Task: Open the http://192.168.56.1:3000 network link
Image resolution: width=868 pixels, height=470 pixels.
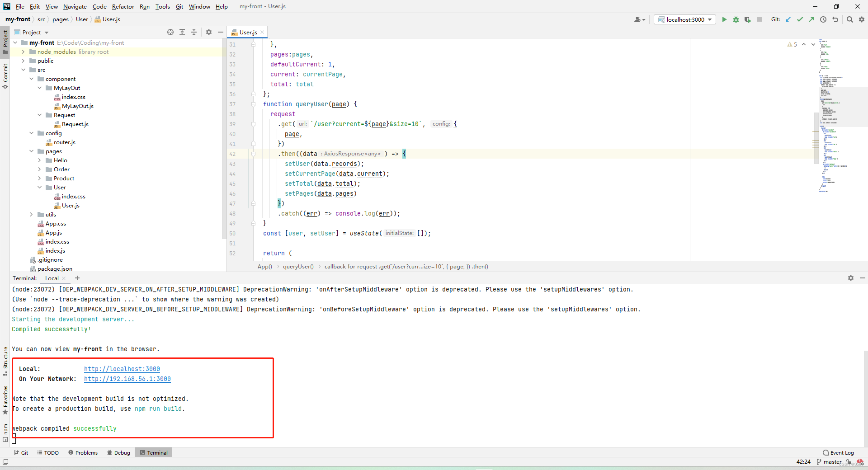Action: click(127, 379)
